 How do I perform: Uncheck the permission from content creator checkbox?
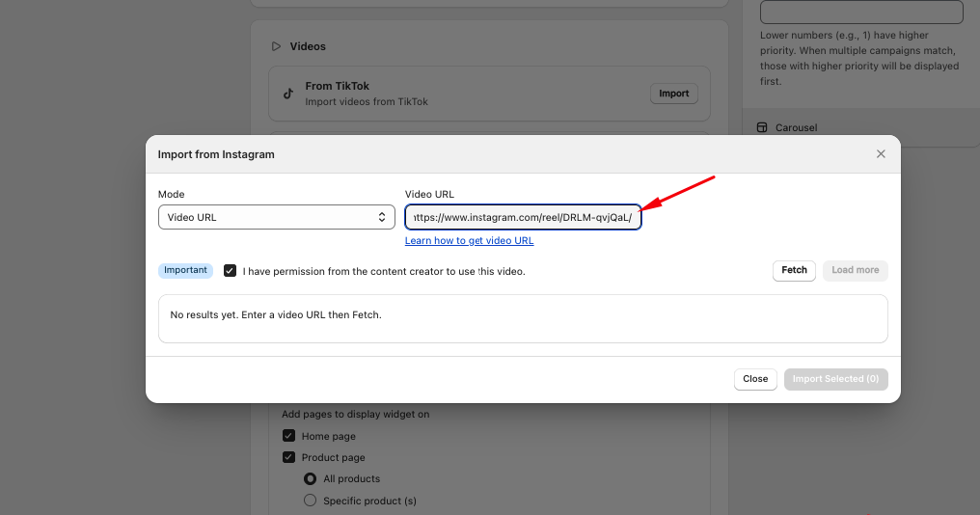tap(230, 271)
